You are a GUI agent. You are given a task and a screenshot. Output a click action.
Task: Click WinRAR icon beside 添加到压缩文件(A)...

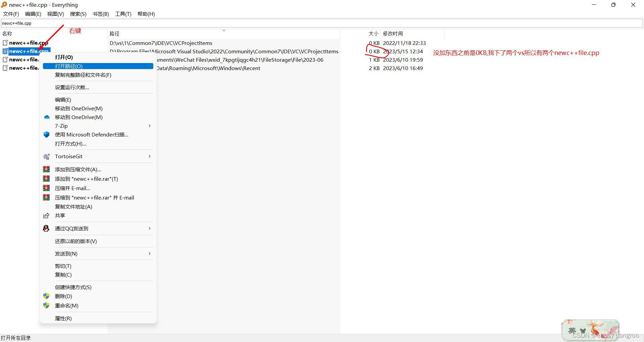point(46,169)
